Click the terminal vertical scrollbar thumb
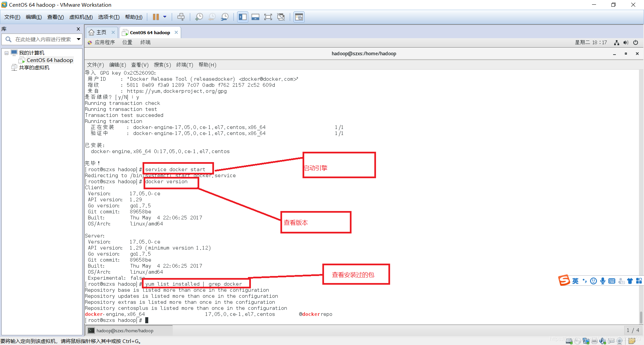Image resolution: width=644 pixels, height=345 pixels. tap(641, 317)
